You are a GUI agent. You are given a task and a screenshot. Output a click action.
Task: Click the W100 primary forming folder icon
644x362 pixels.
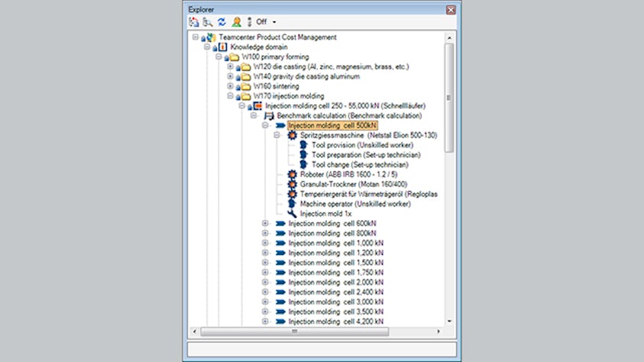pos(234,57)
